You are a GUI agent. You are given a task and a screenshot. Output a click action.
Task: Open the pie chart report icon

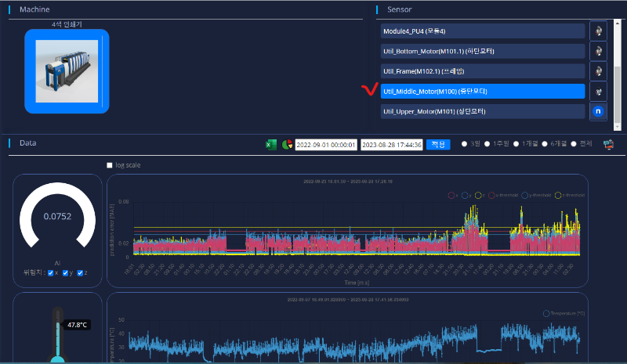coord(287,145)
